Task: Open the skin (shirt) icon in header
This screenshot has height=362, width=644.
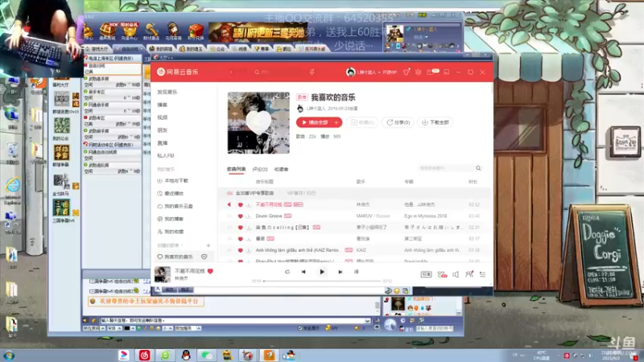Action: click(x=407, y=72)
